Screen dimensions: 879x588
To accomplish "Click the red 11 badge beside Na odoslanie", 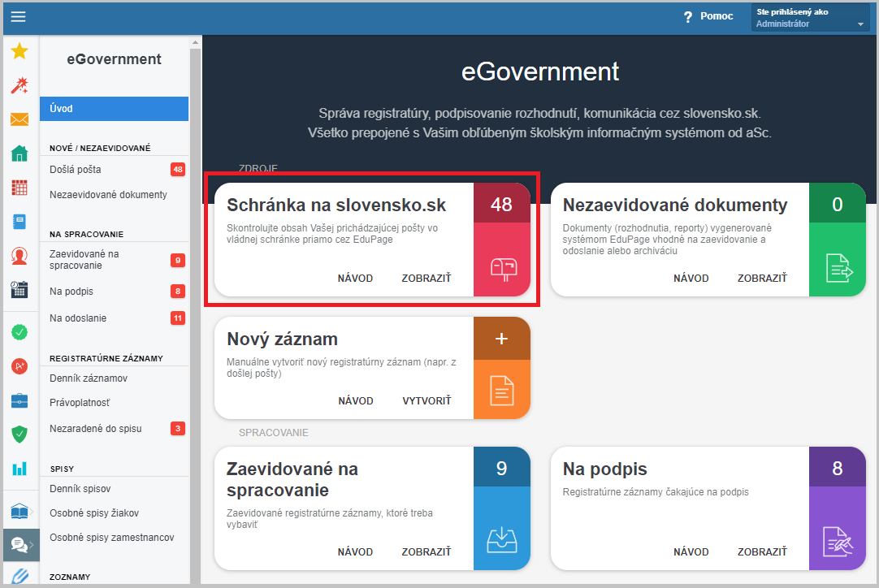I will pyautogui.click(x=178, y=318).
